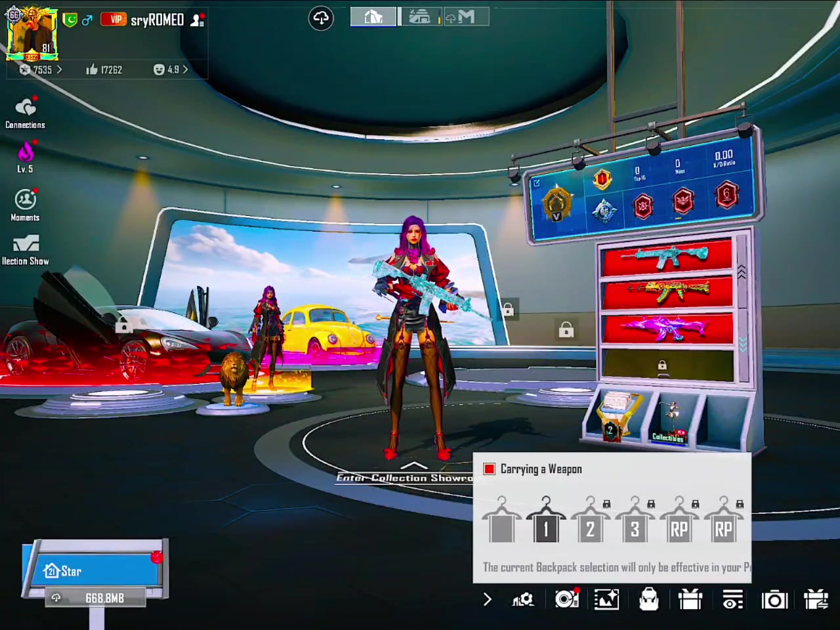Open the backpack icon
The height and width of the screenshot is (630, 840).
(x=648, y=599)
